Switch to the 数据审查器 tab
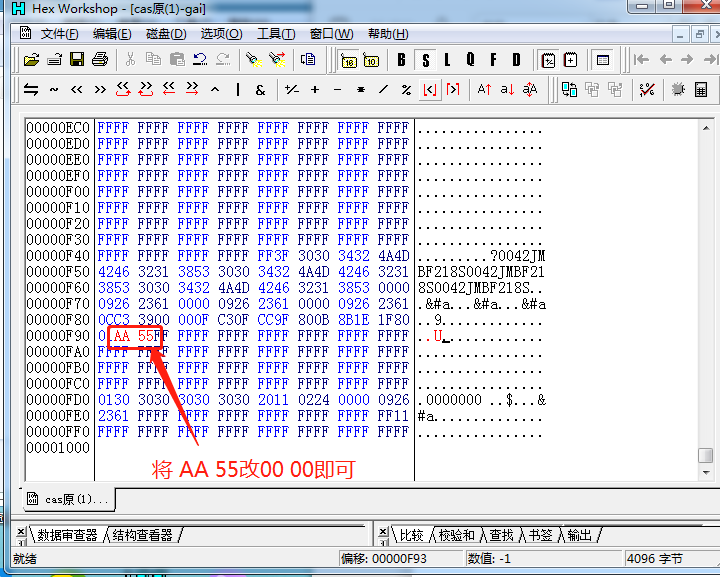 tap(66, 535)
